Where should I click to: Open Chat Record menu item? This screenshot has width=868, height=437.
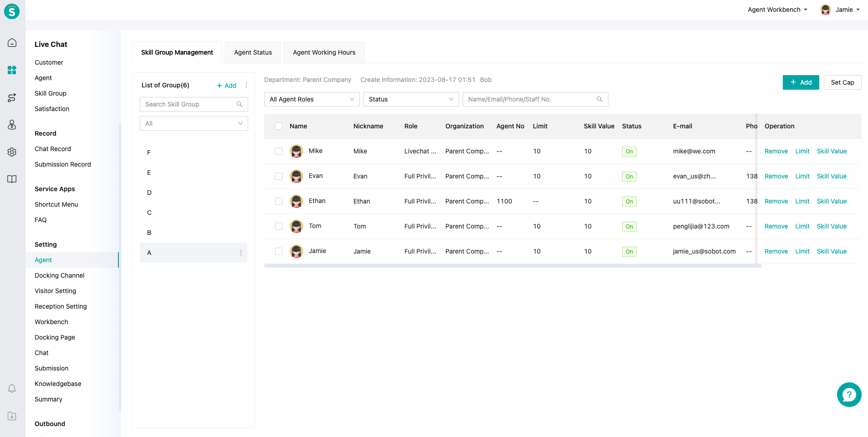coord(53,149)
